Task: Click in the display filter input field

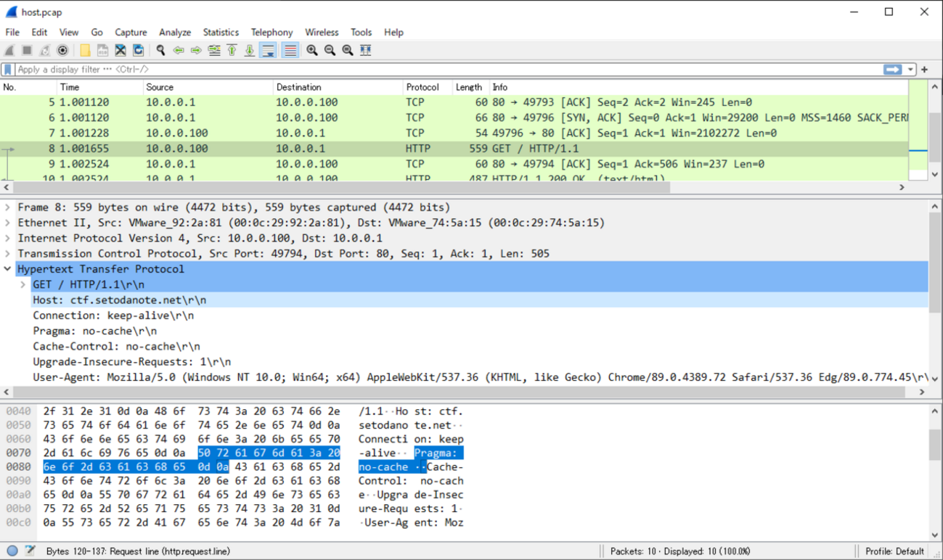Action: (436, 70)
